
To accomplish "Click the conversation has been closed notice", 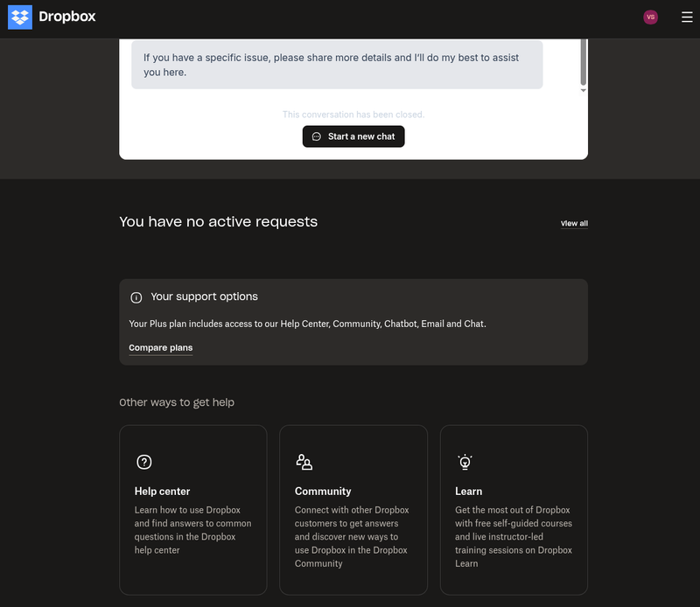I will tap(353, 115).
